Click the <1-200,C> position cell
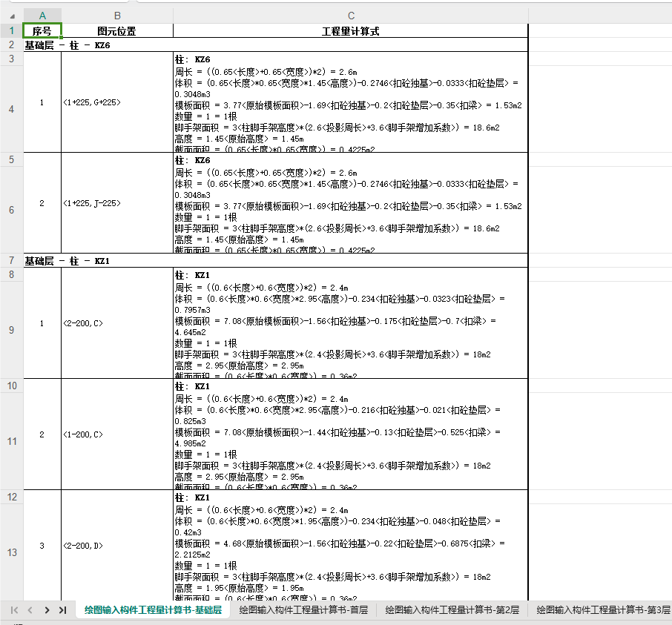Viewport: 672px width, 625px height. coord(117,434)
